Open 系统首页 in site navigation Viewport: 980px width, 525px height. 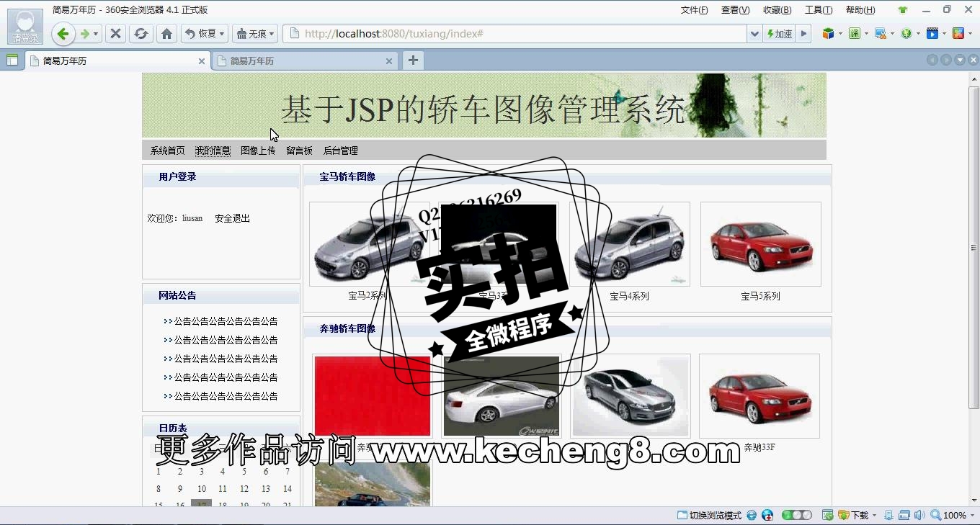pyautogui.click(x=167, y=151)
